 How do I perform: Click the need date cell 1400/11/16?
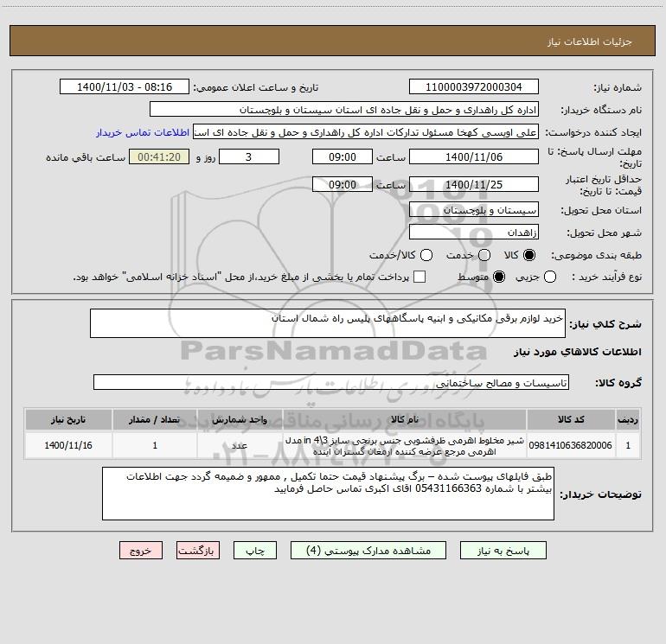[68, 445]
